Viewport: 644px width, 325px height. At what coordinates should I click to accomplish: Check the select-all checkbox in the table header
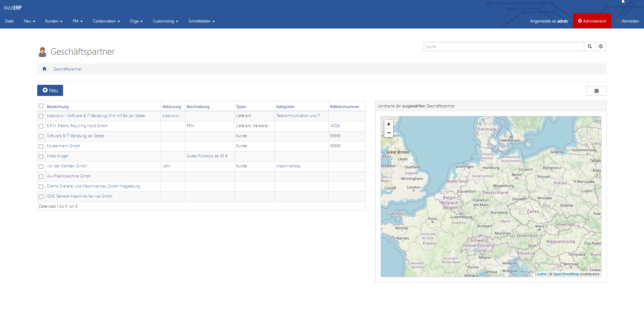(x=41, y=106)
